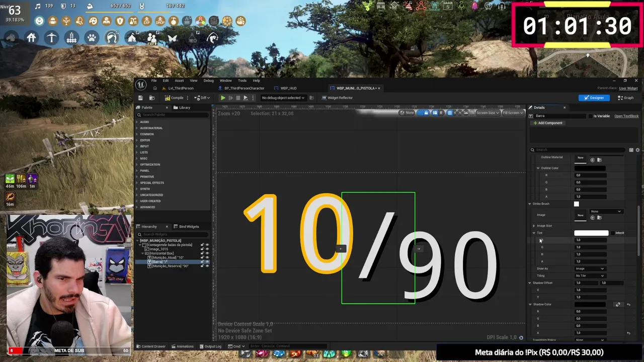This screenshot has height=362, width=644.
Task: Open the Compile options menu dots
Action: pyautogui.click(x=188, y=98)
